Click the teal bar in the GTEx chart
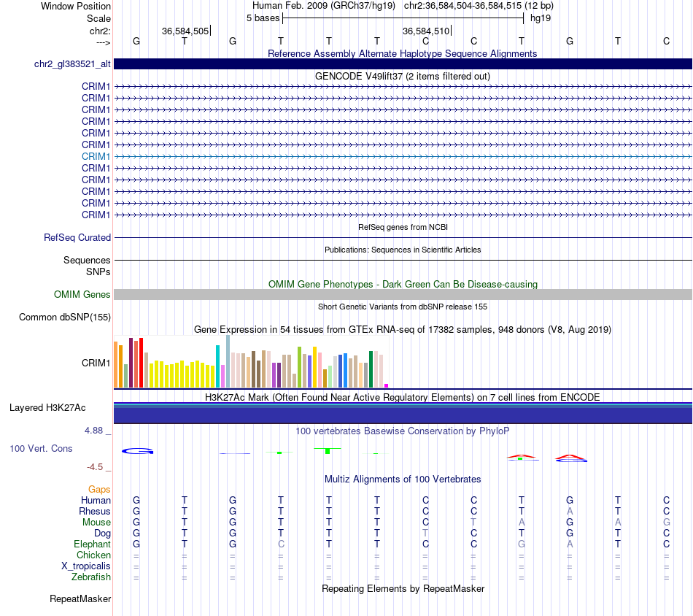 click(217, 366)
